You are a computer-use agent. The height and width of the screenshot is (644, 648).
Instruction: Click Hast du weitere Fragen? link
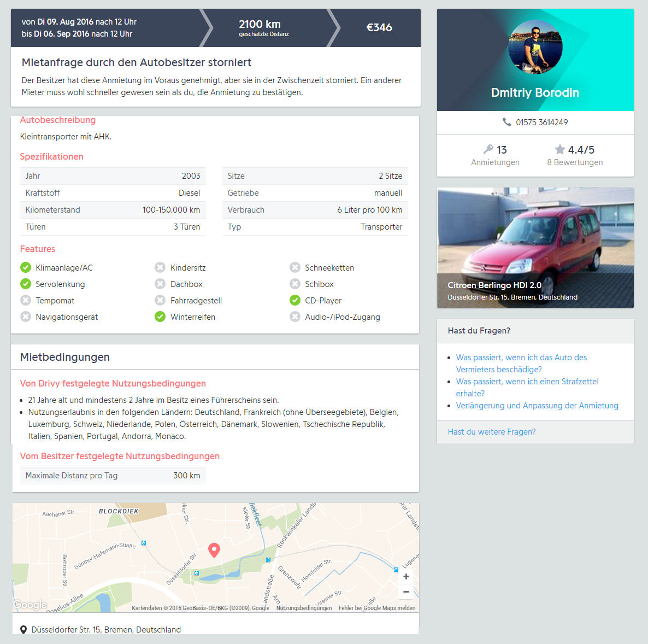491,432
